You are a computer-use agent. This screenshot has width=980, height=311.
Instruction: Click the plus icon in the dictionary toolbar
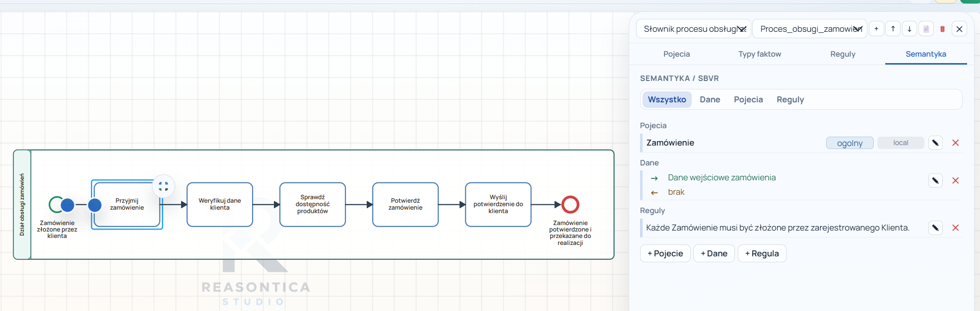point(876,29)
